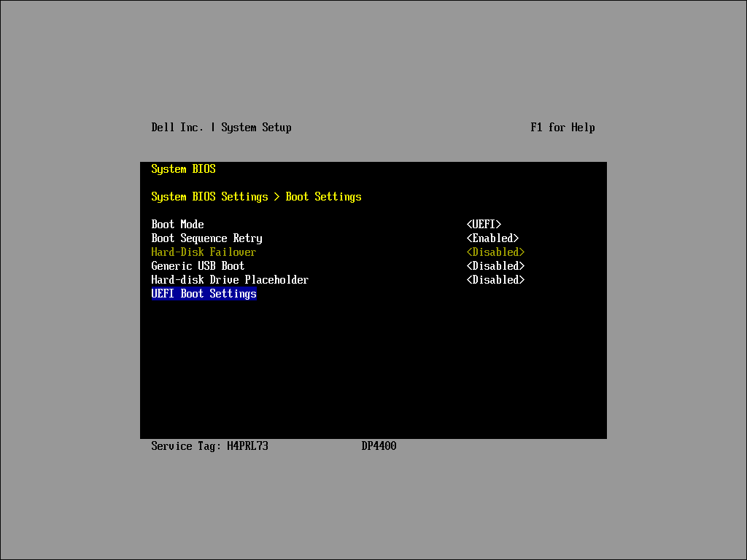Select the Boot Mode setting row
The height and width of the screenshot is (560, 747).
177,224
